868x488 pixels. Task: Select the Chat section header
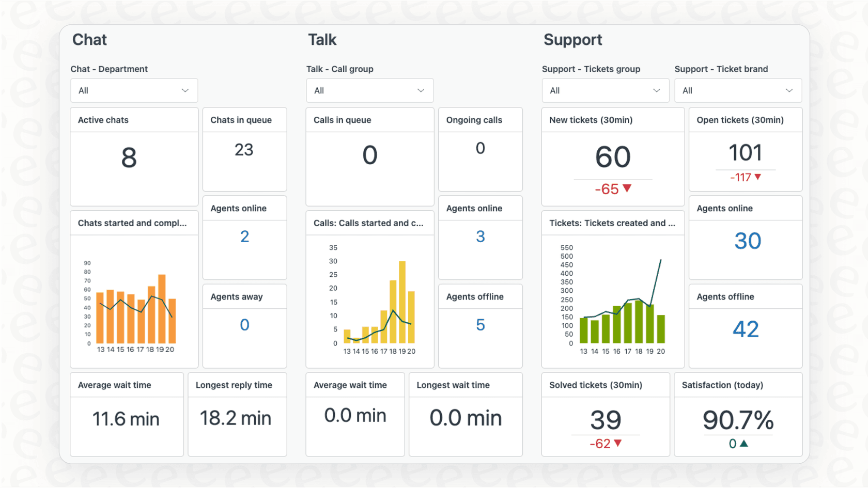89,40
